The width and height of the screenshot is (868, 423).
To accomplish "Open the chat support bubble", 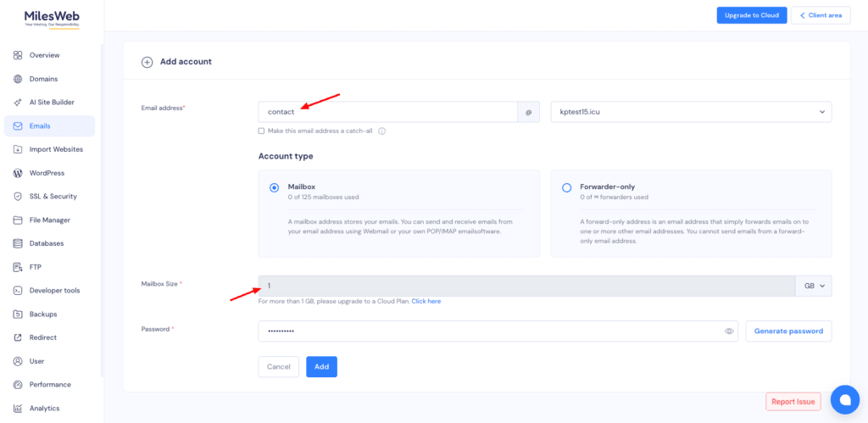I will [x=845, y=399].
